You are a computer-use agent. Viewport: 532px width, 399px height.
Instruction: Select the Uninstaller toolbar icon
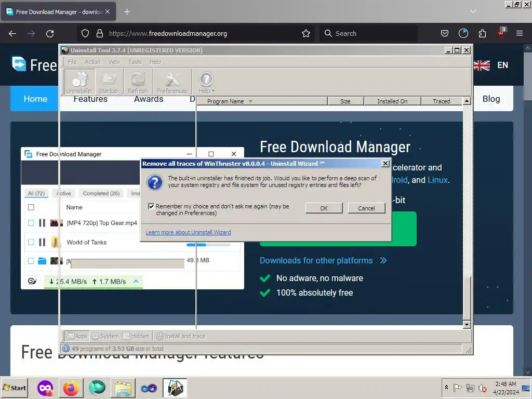(x=79, y=82)
